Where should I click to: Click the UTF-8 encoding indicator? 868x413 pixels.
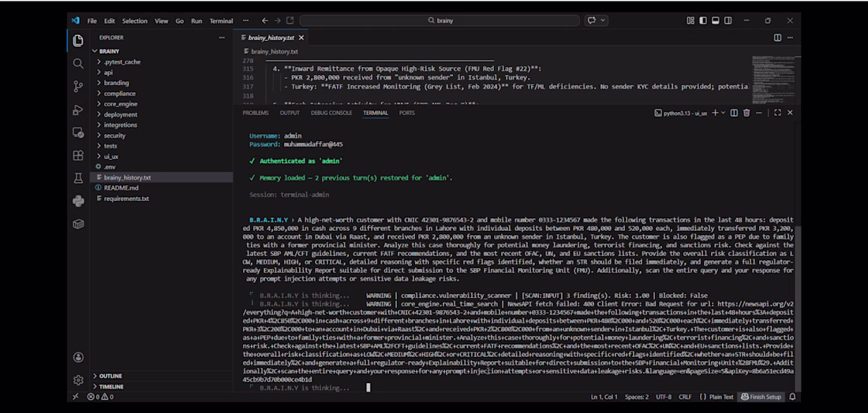[664, 396]
